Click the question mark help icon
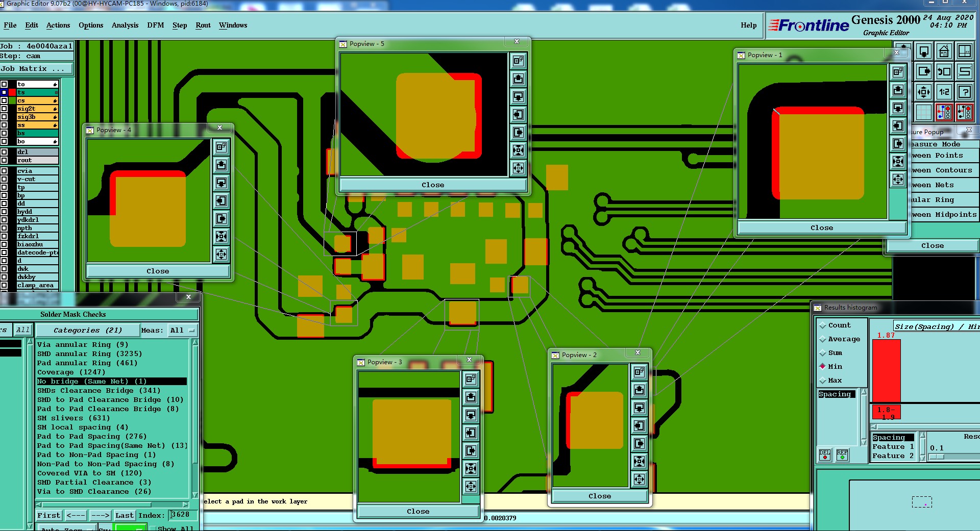The width and height of the screenshot is (980, 531). click(964, 92)
